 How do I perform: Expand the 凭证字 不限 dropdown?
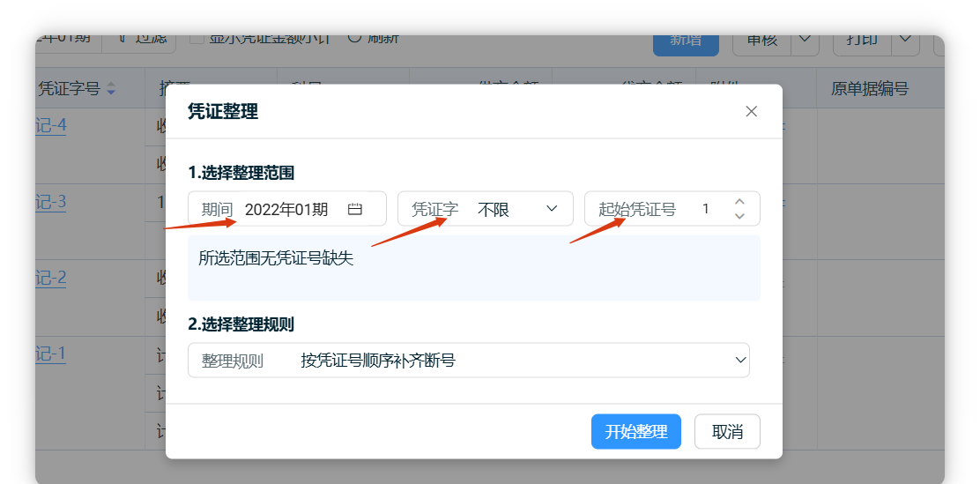[x=486, y=209]
